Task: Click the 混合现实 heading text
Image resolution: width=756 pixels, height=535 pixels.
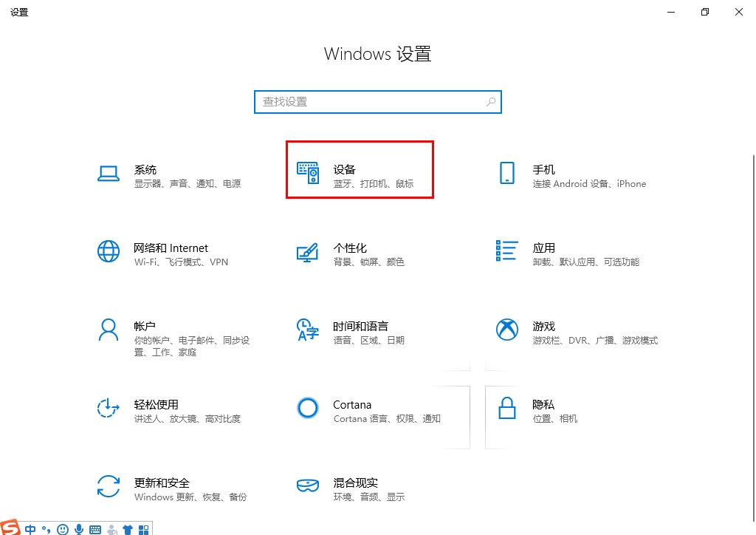Action: click(355, 483)
